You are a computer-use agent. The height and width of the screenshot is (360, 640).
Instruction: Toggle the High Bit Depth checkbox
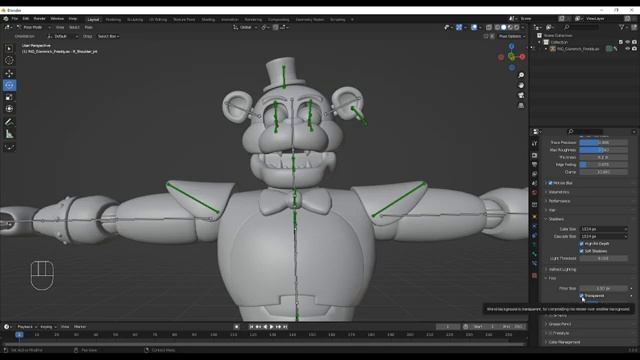click(582, 244)
